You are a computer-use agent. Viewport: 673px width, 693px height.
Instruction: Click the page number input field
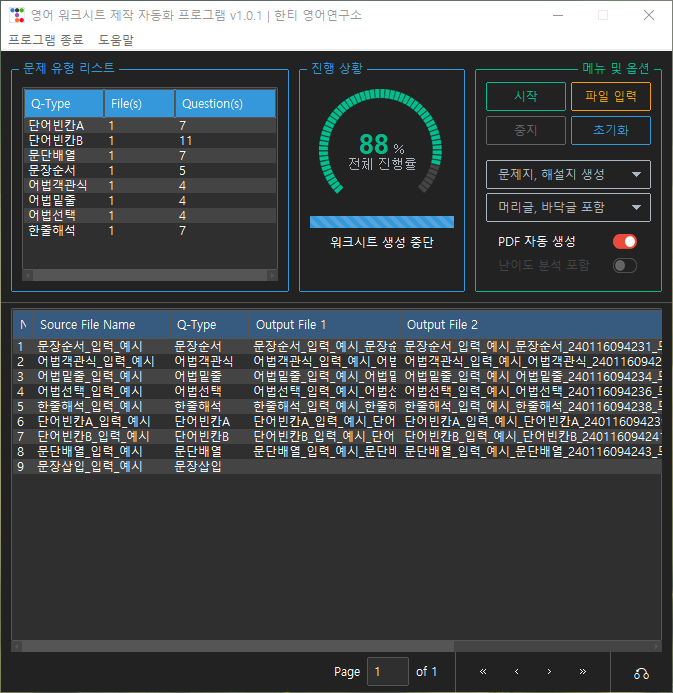[387, 671]
